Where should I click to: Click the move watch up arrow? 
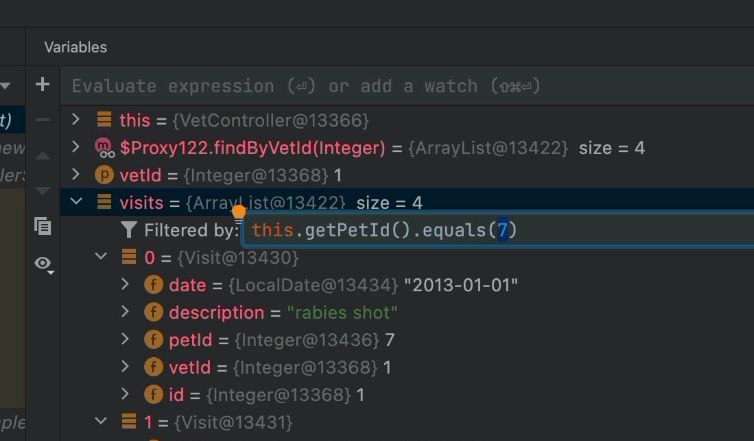point(42,155)
